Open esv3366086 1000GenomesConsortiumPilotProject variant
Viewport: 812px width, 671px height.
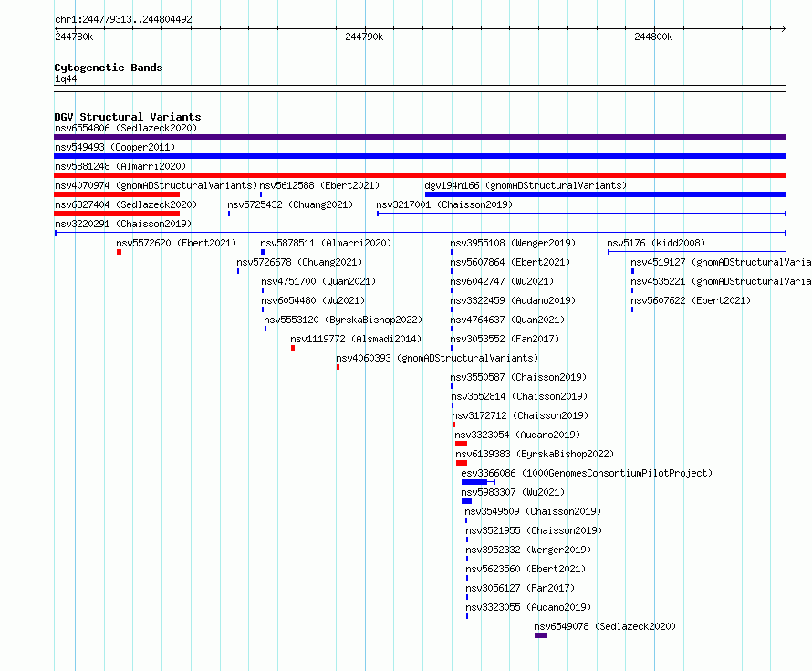coord(587,473)
